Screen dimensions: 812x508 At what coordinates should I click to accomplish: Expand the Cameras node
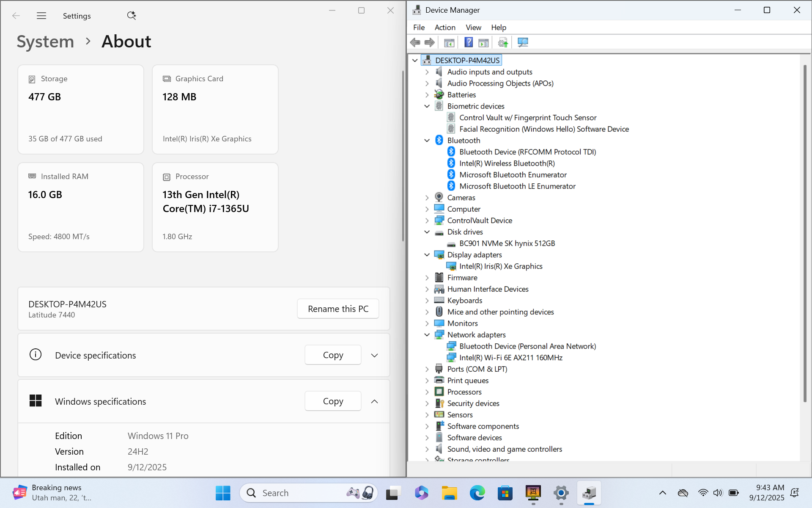click(427, 198)
